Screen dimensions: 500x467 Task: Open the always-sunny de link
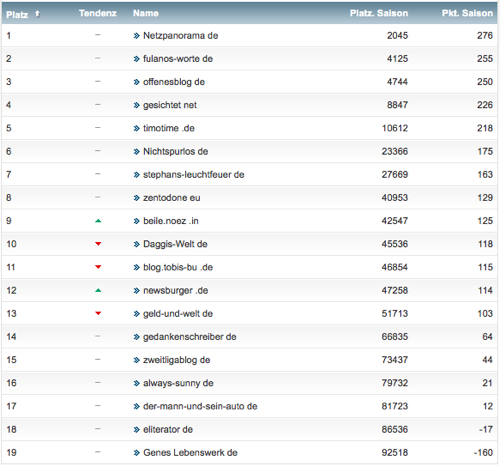pos(178,383)
